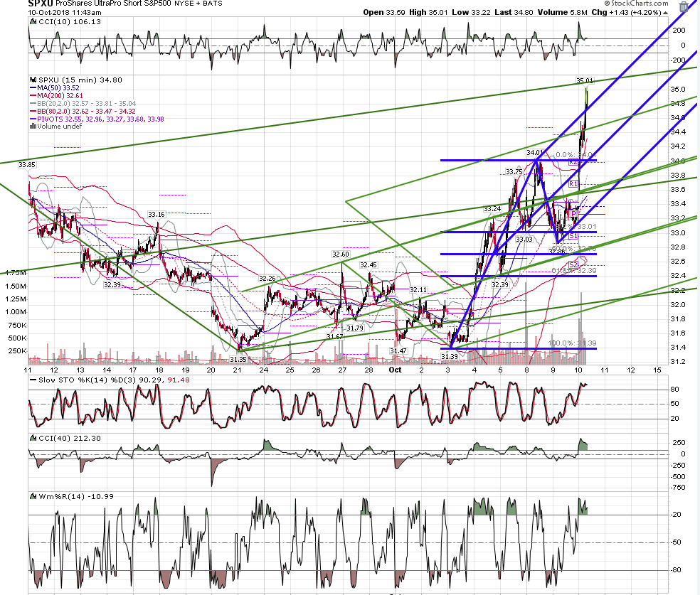Click the green up arrow after Chg
Image resolution: width=700 pixels, height=595 pixels.
point(665,13)
